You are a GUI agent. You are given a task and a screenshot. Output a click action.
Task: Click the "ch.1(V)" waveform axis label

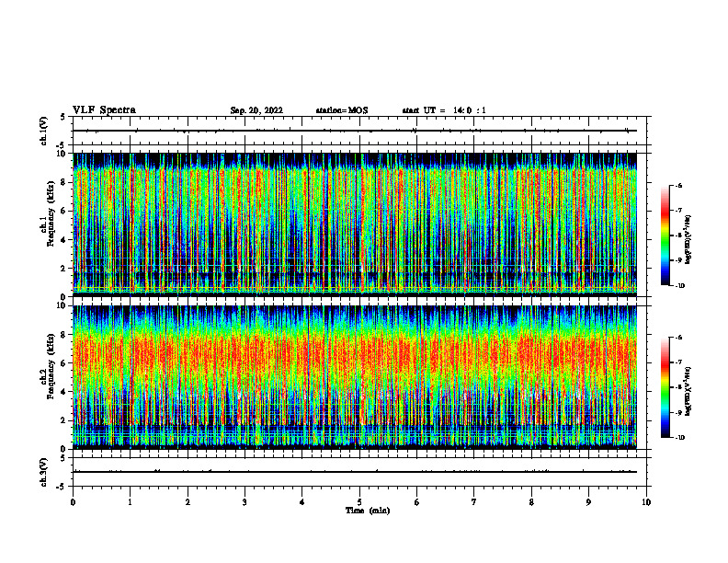click(44, 131)
